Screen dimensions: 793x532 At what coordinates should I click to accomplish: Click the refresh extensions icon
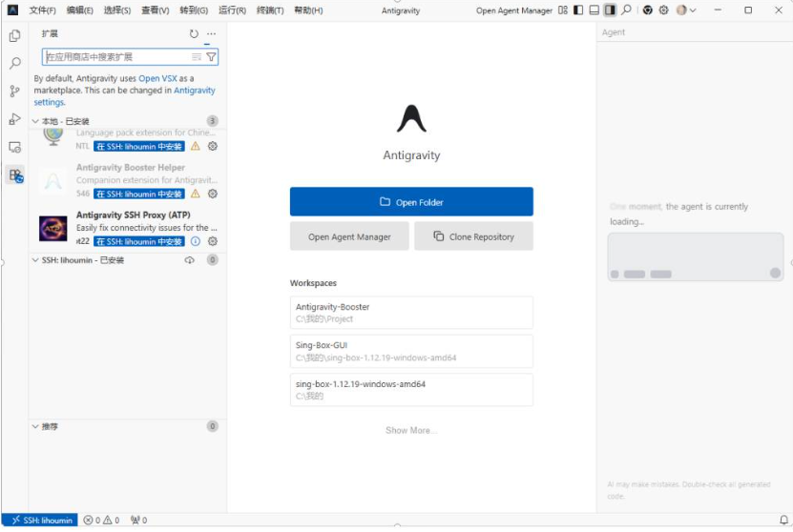[x=194, y=34]
